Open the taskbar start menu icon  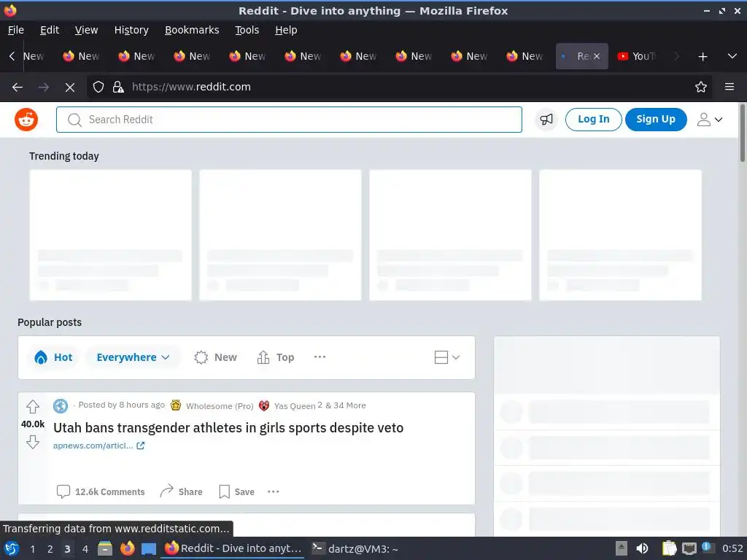pos(12,548)
